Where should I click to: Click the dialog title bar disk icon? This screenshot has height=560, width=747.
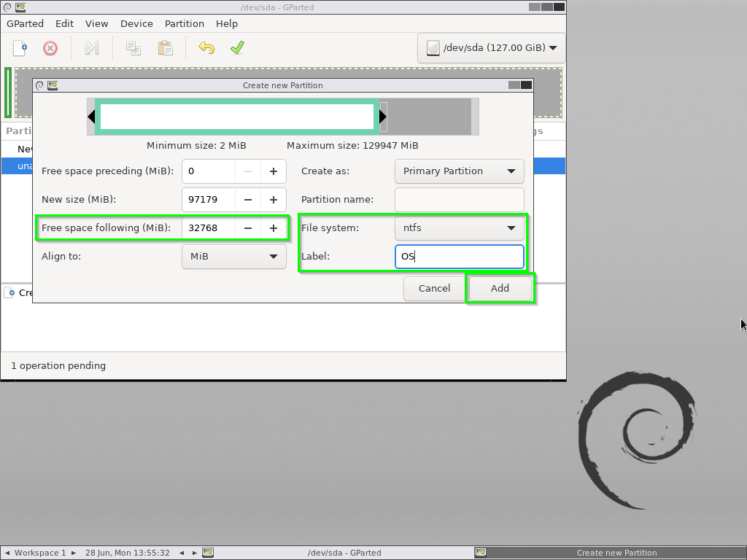click(53, 85)
